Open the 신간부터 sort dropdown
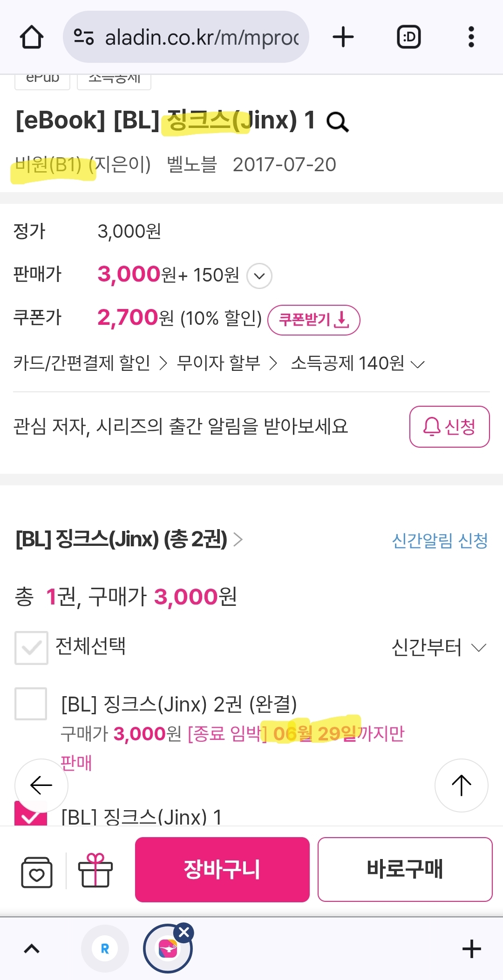This screenshot has width=503, height=980. 439,647
